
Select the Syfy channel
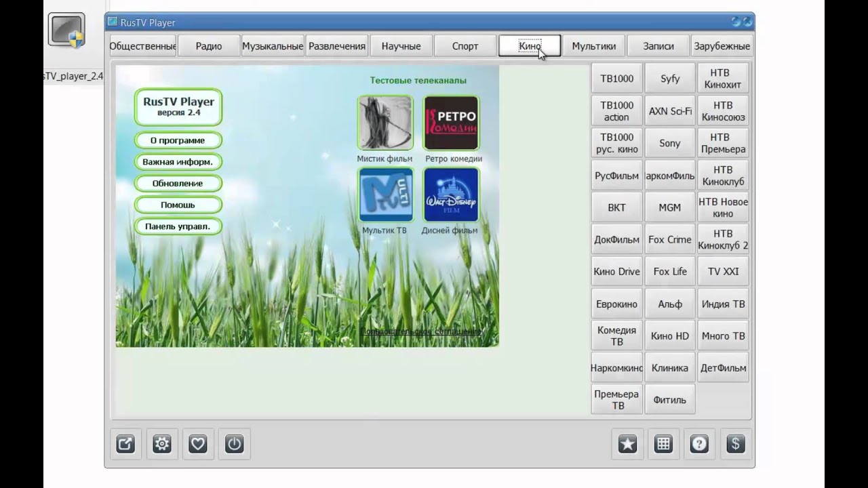pyautogui.click(x=670, y=79)
